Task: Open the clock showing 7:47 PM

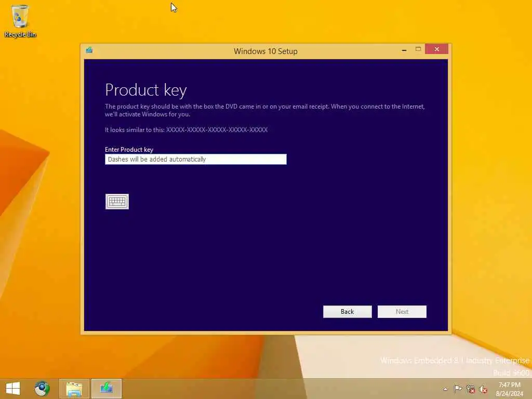Action: click(x=509, y=389)
